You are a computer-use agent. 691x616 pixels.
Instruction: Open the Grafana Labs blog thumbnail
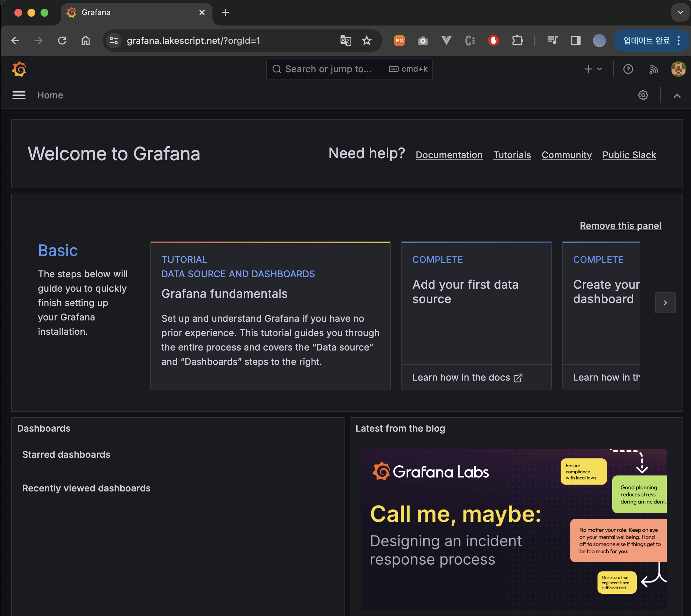(x=513, y=529)
